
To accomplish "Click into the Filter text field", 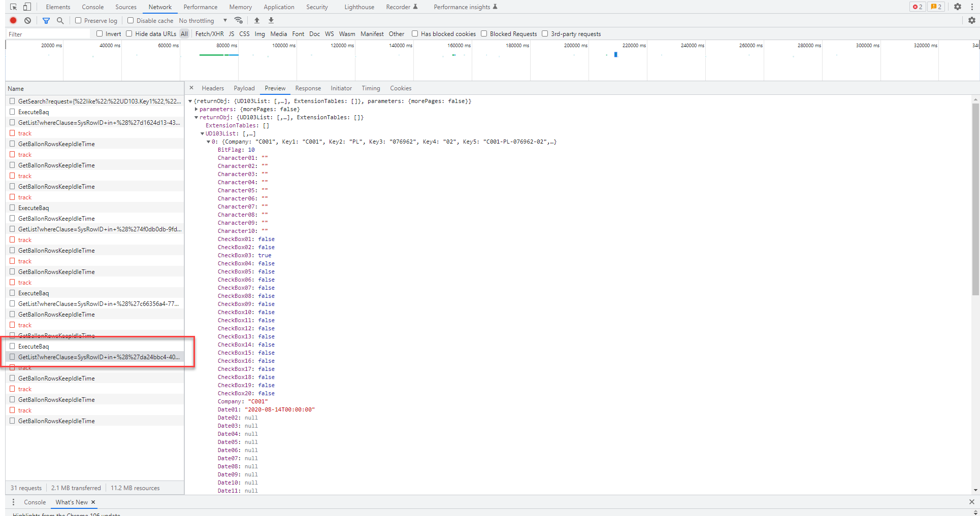I will coord(48,34).
